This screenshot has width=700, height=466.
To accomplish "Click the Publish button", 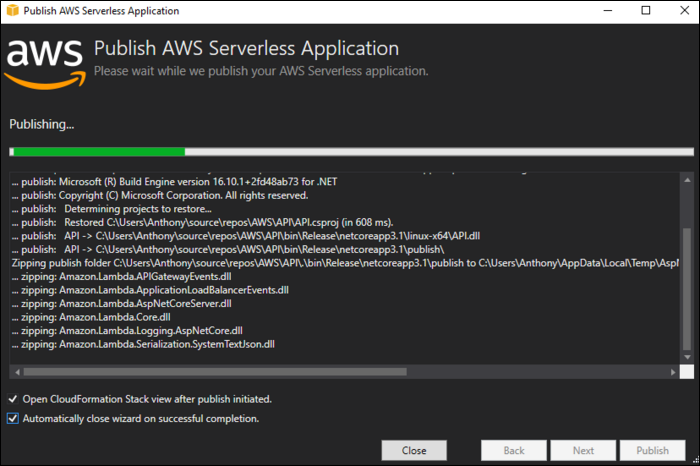I will [x=652, y=450].
